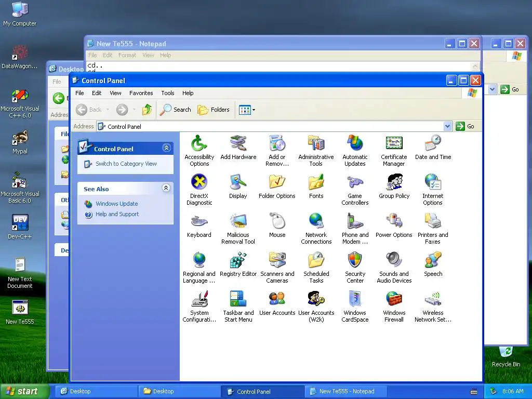Viewport: 532px width, 399px height.
Task: Open Help and Support link
Action: pos(117,214)
